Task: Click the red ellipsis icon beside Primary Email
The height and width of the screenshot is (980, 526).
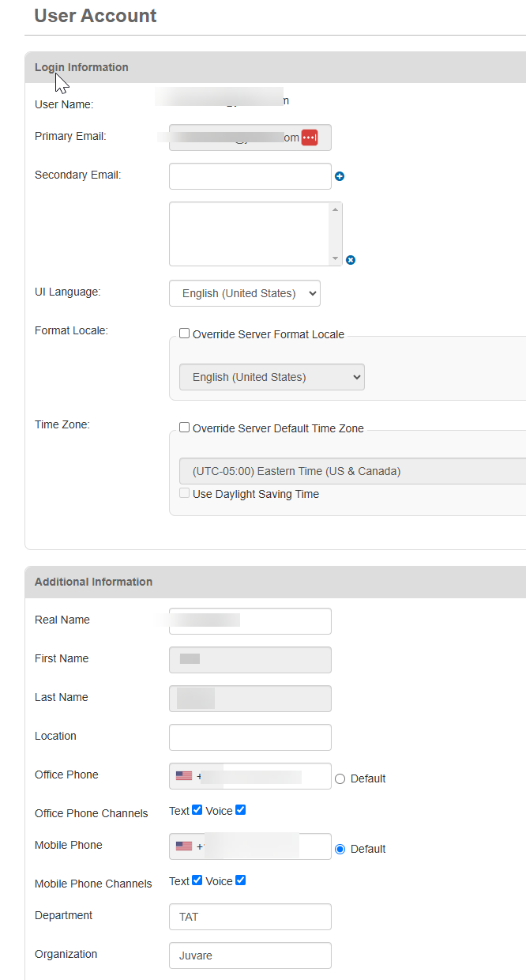Action: [x=310, y=137]
